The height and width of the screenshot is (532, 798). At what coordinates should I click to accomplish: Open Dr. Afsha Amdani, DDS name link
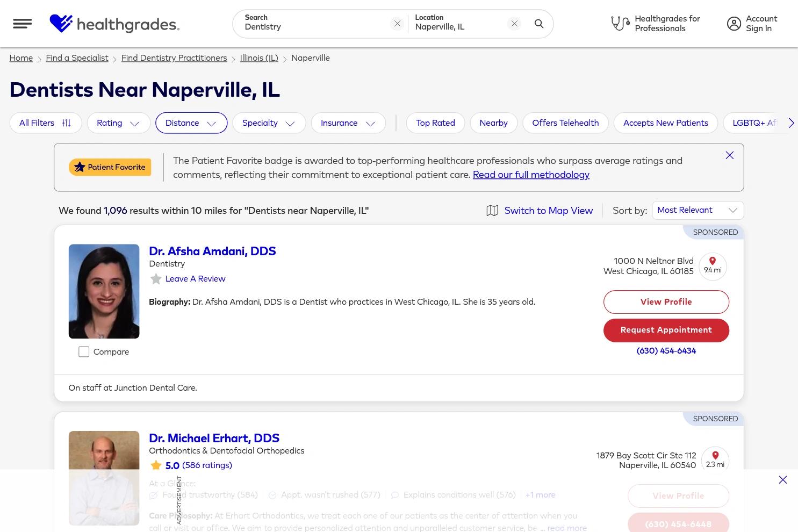[212, 251]
